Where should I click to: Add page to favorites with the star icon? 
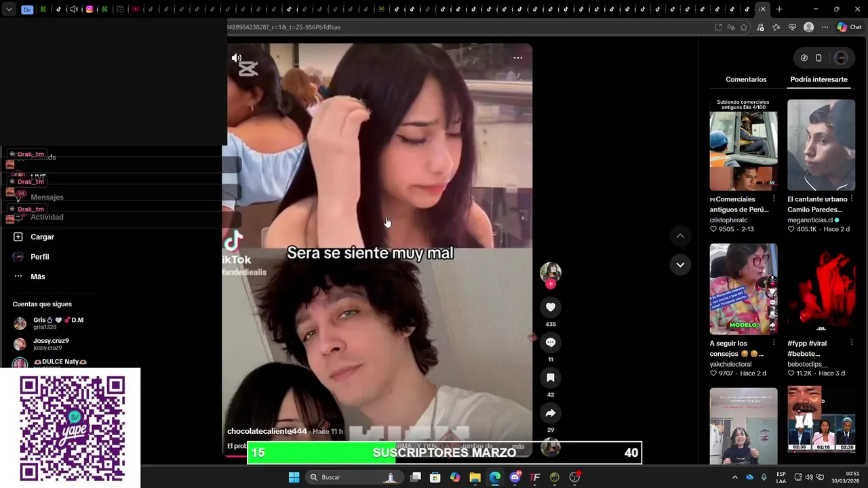coord(744,27)
